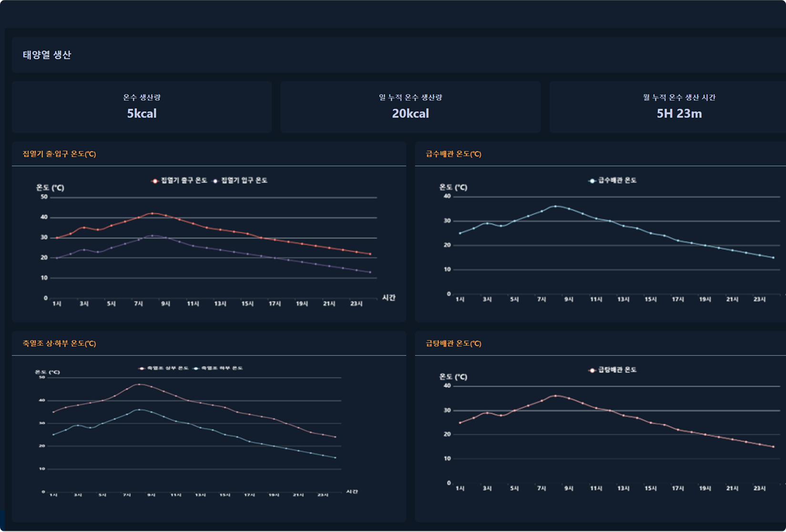The image size is (786, 532).
Task: Click the 축열조 상·하부 온도(℃) chart title
Action: pyautogui.click(x=59, y=343)
